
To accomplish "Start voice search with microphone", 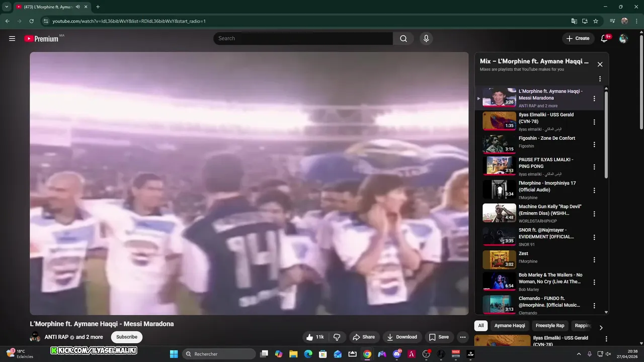I will [426, 38].
